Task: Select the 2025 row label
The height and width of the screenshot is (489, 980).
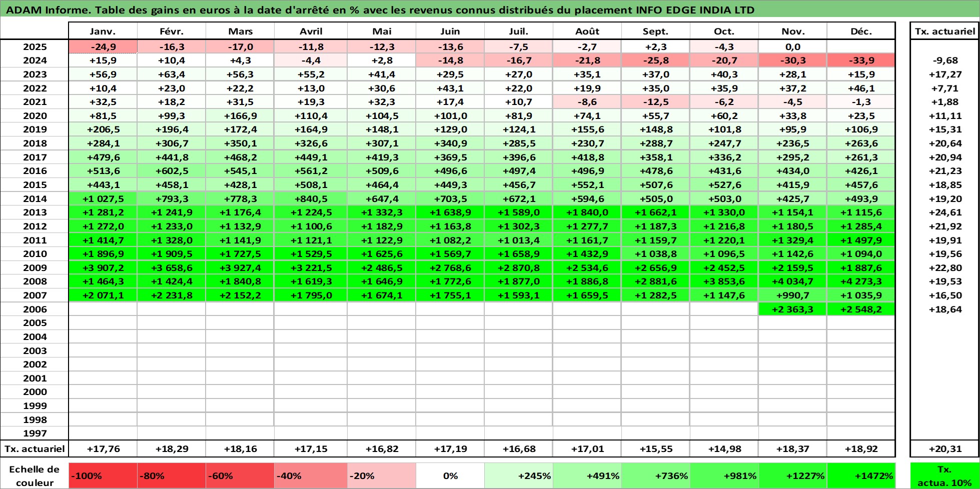Action: pos(35,46)
